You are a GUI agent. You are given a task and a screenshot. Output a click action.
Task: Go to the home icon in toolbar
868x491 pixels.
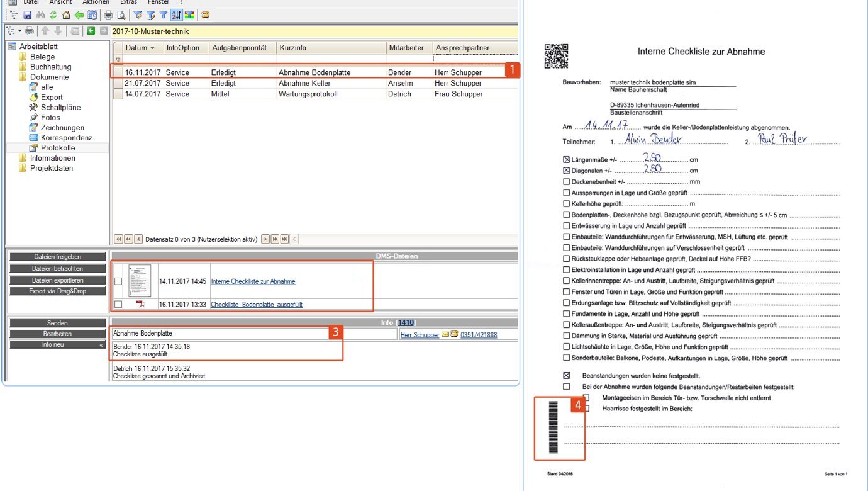[x=66, y=15]
